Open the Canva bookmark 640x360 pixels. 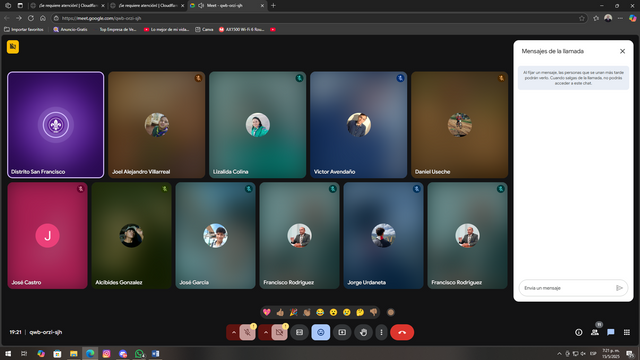click(x=204, y=29)
